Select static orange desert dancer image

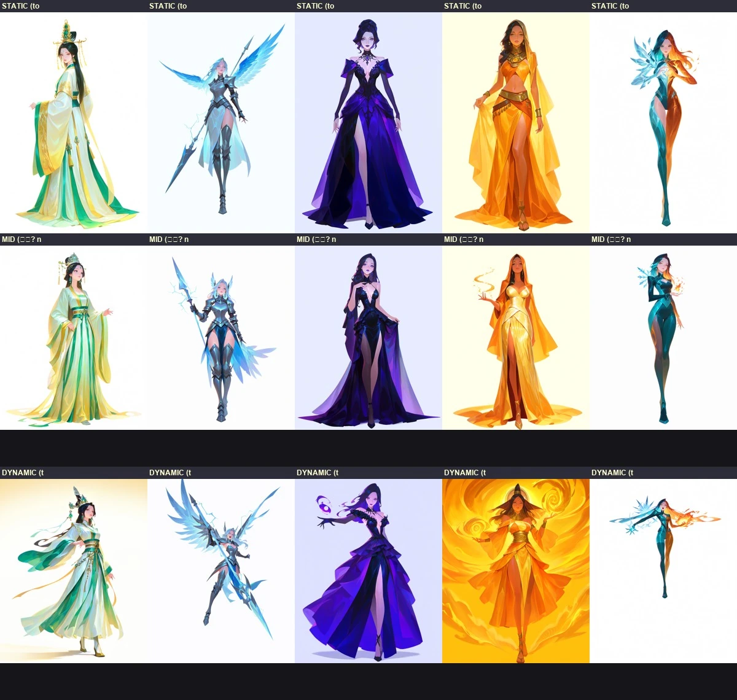click(x=516, y=123)
